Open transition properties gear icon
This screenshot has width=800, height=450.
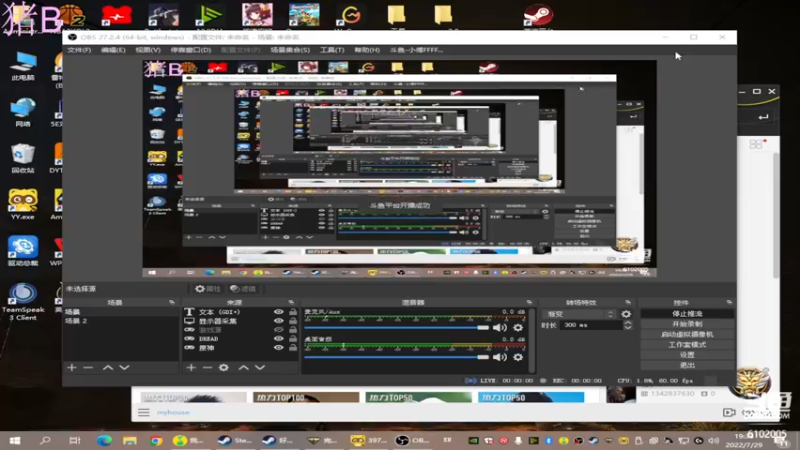626,314
